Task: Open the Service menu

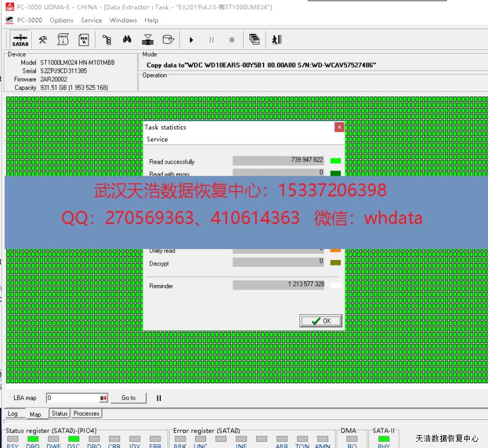Action: 91,20
